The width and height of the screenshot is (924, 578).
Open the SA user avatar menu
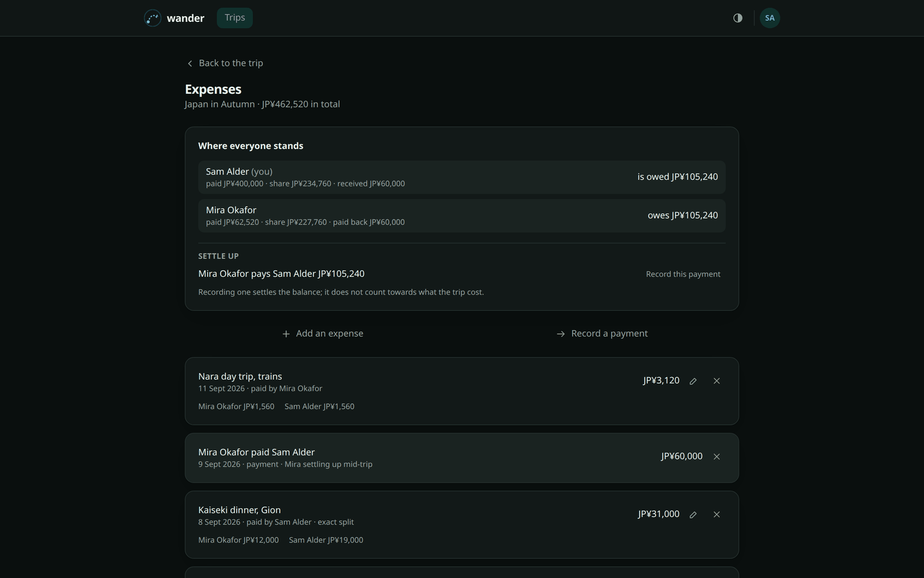(x=770, y=18)
